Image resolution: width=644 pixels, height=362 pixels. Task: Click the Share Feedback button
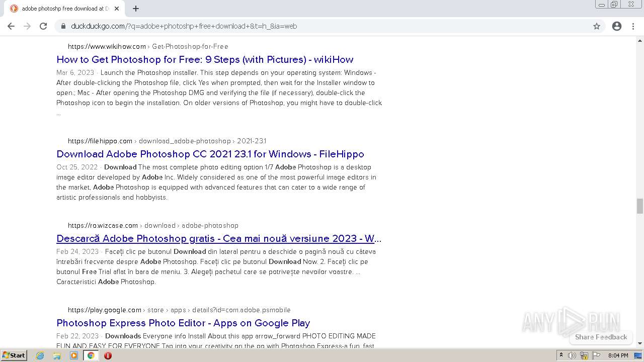coord(601,337)
